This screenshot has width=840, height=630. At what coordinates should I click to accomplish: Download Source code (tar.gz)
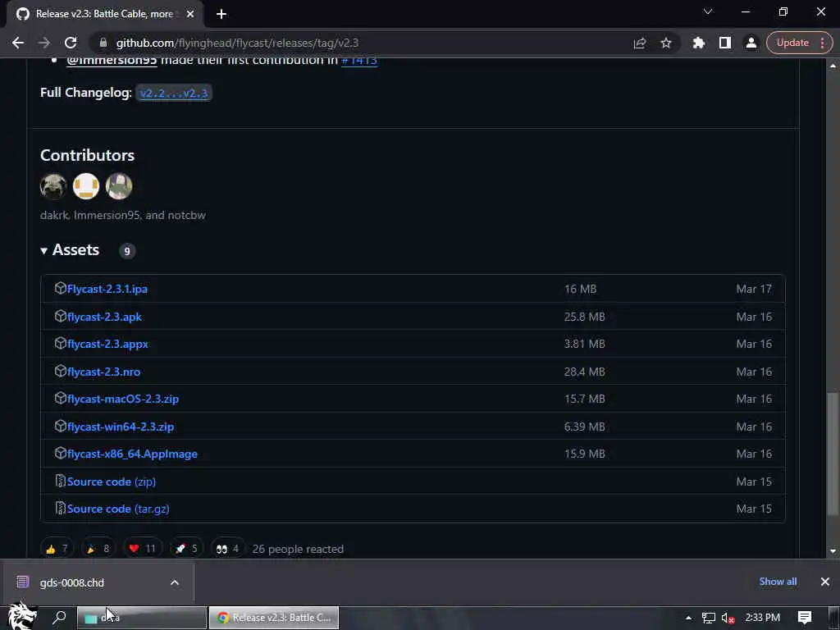point(118,509)
